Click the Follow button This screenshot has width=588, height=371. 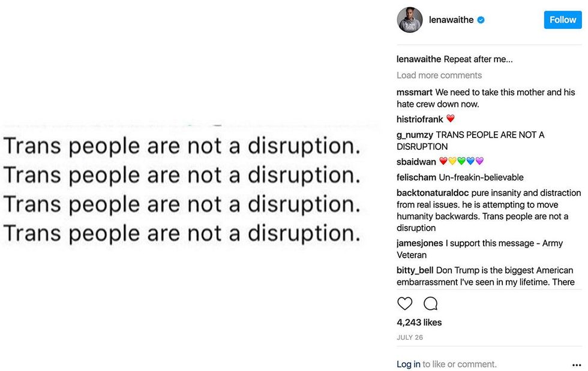tap(562, 19)
